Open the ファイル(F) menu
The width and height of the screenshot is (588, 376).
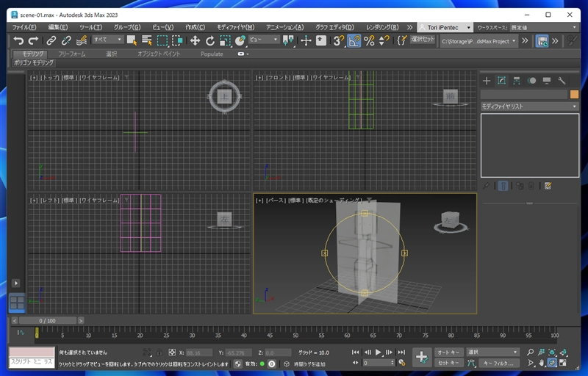[24, 27]
